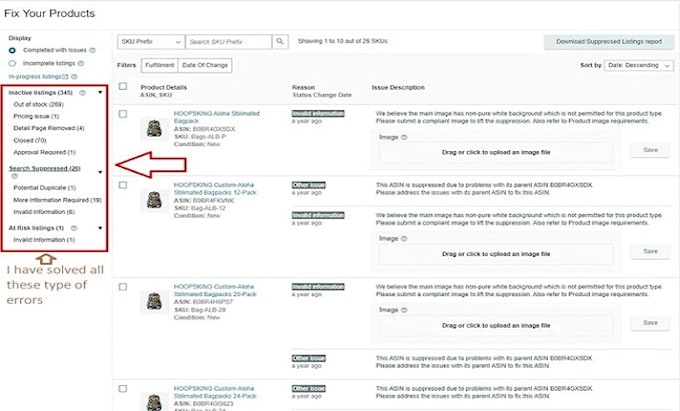Click Inactive listings (345) heading
Image resolution: width=680 pixels, height=411 pixels.
41,93
